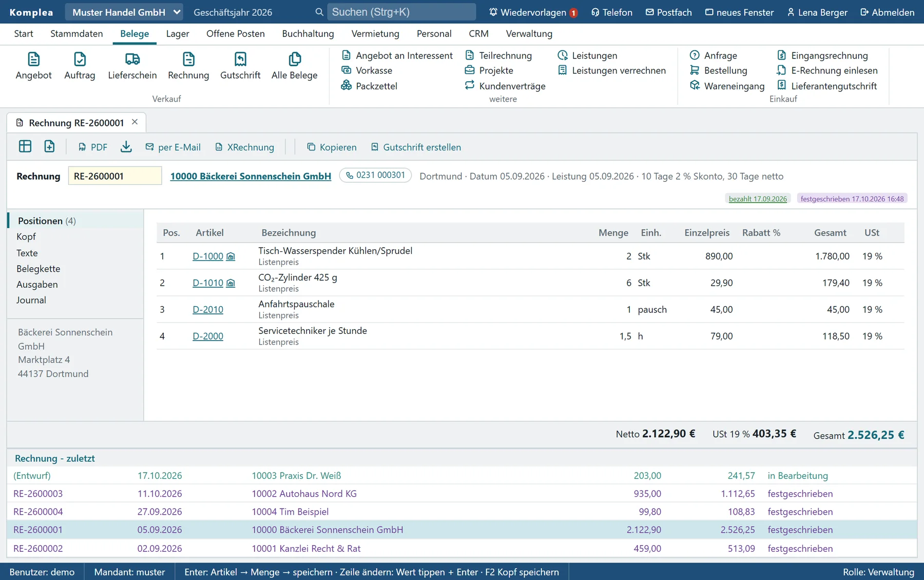Screen dimensions: 924x580
Task: Open Leistungen verrechnen
Action: point(611,70)
